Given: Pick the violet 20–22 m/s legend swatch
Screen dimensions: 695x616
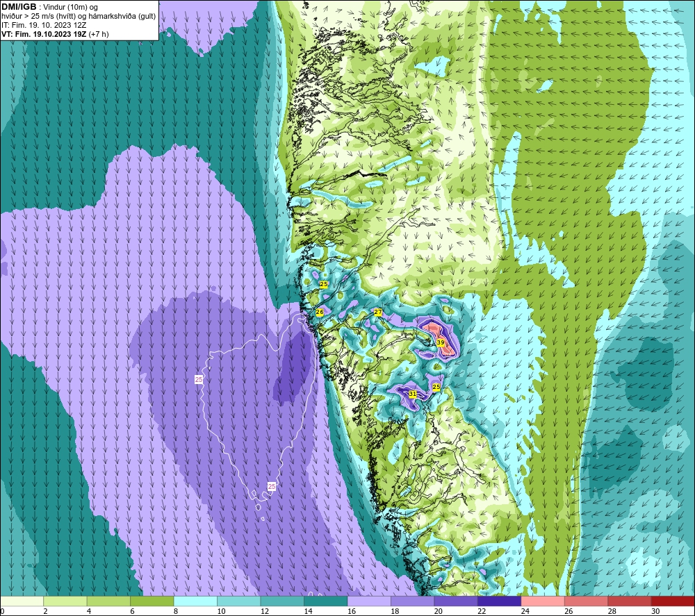Looking at the screenshot, I should [456, 601].
